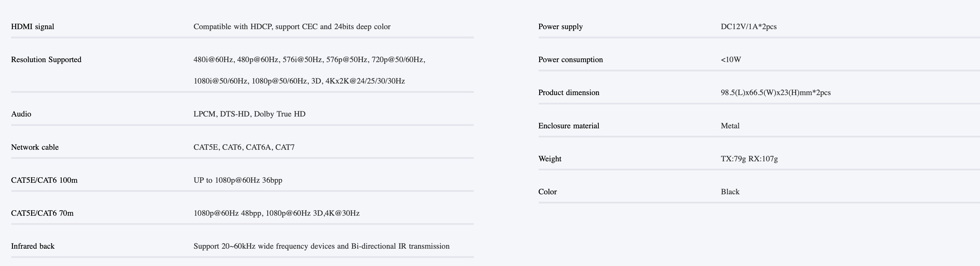Select the Resolution Supported label
The height and width of the screenshot is (266, 980).
pyautogui.click(x=46, y=60)
